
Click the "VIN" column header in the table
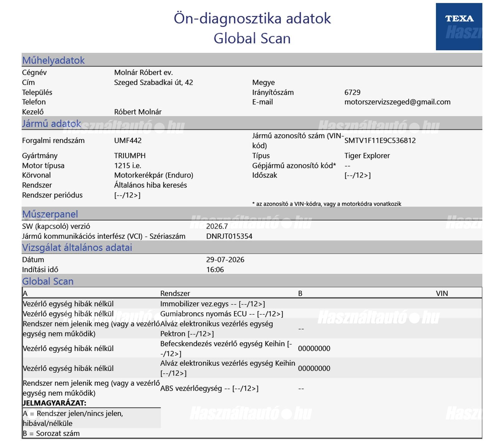pyautogui.click(x=442, y=294)
